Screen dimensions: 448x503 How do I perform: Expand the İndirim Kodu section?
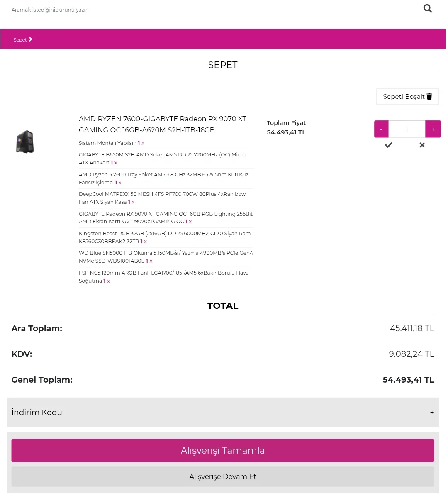click(432, 413)
